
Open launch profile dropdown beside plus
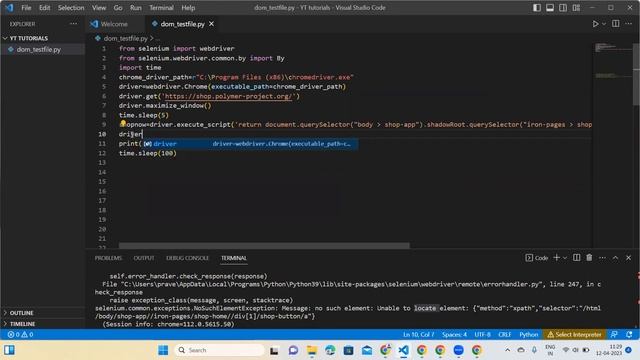(x=565, y=258)
